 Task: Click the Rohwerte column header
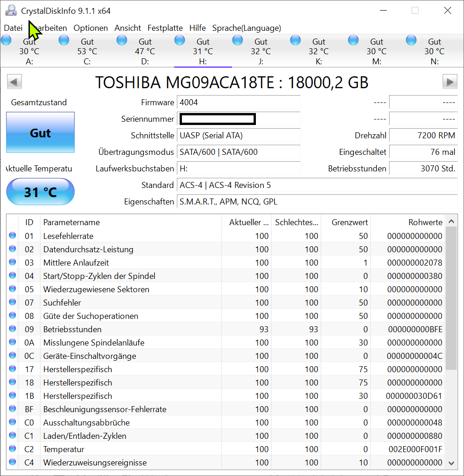pyautogui.click(x=407, y=222)
